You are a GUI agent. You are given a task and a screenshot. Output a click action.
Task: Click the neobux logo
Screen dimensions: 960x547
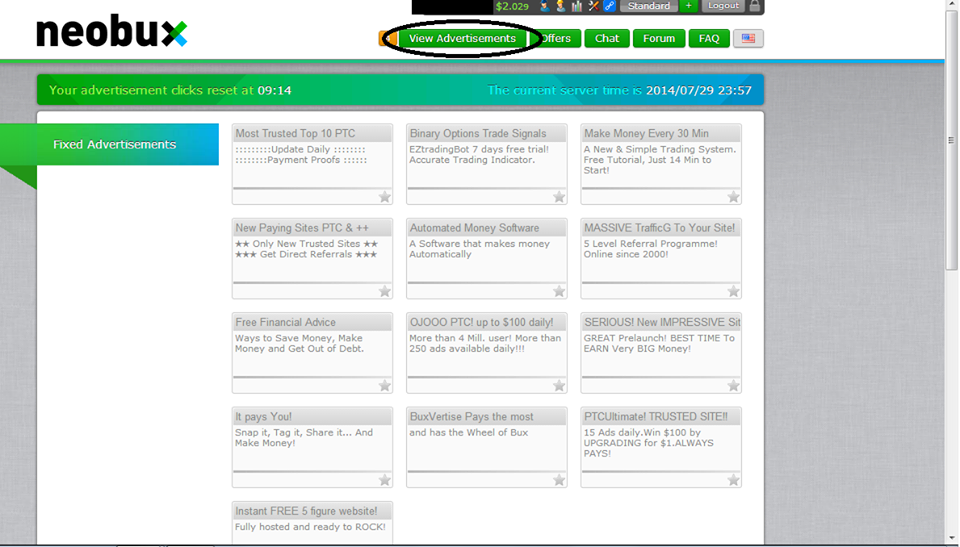click(111, 32)
